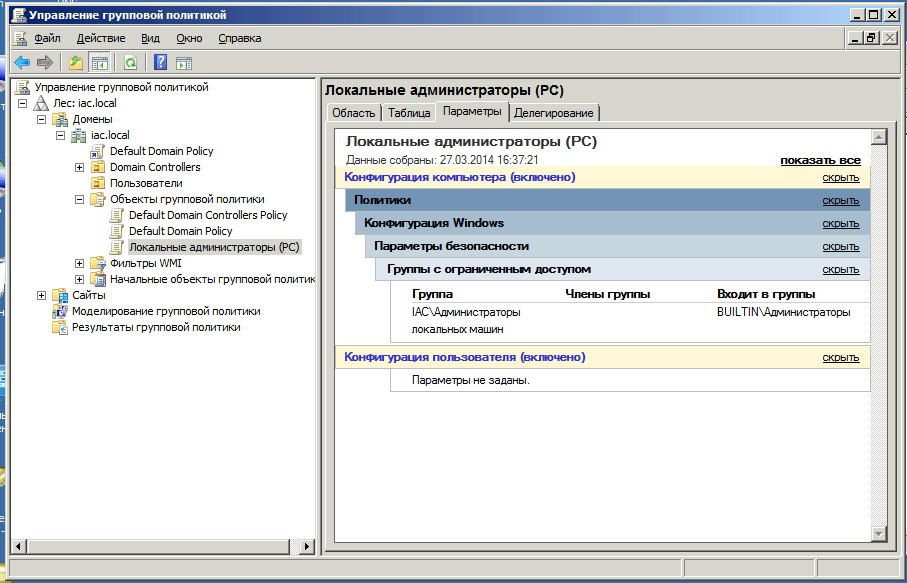Expand the Фильтры WMI node
This screenshot has width=907, height=583.
coord(80,263)
